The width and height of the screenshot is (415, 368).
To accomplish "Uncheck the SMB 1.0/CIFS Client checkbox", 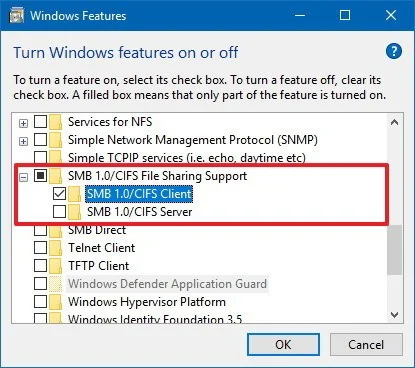I will click(59, 194).
